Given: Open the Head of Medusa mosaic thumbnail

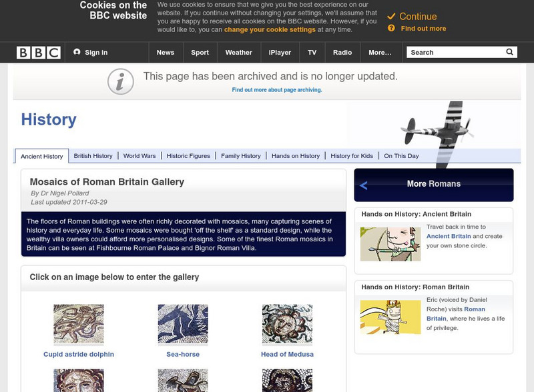Looking at the screenshot, I should 287,324.
